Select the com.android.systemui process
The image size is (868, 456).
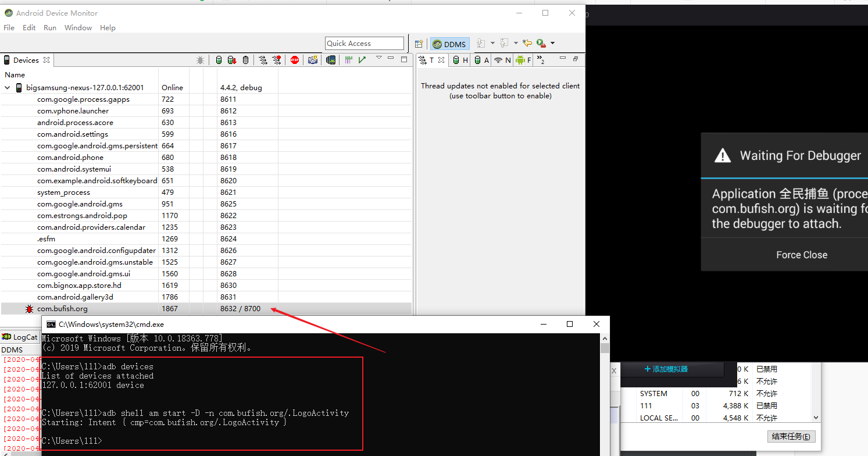(206, 169)
